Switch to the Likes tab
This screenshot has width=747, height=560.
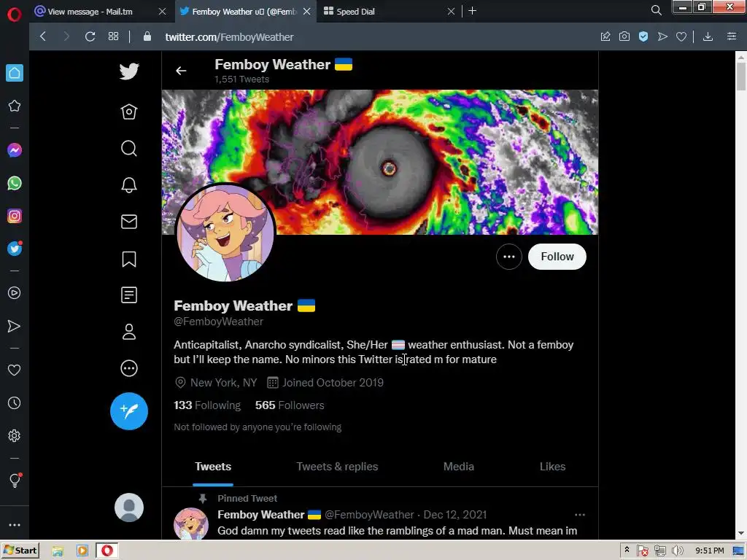click(x=553, y=467)
